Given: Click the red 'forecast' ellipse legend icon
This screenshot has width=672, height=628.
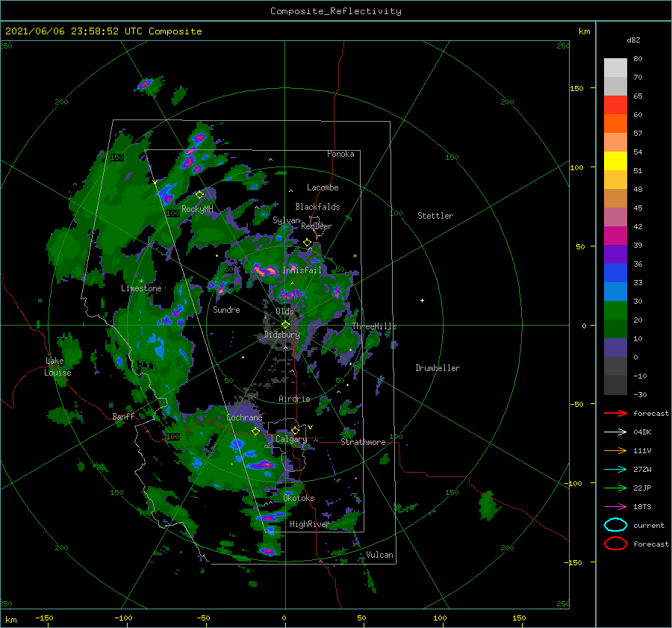Looking at the screenshot, I should point(615,544).
